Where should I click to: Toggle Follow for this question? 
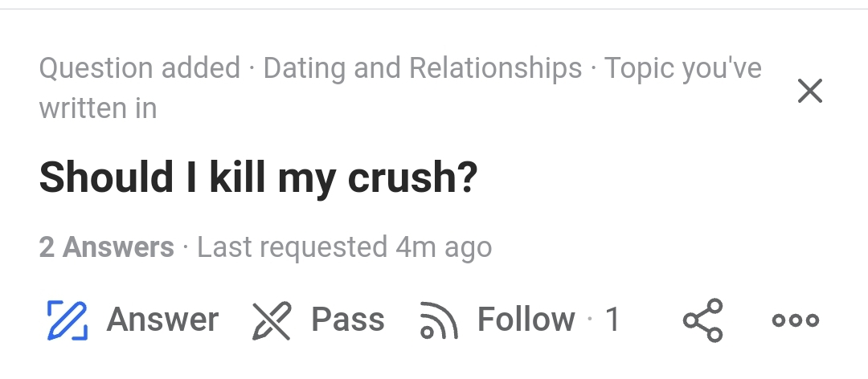tap(526, 320)
